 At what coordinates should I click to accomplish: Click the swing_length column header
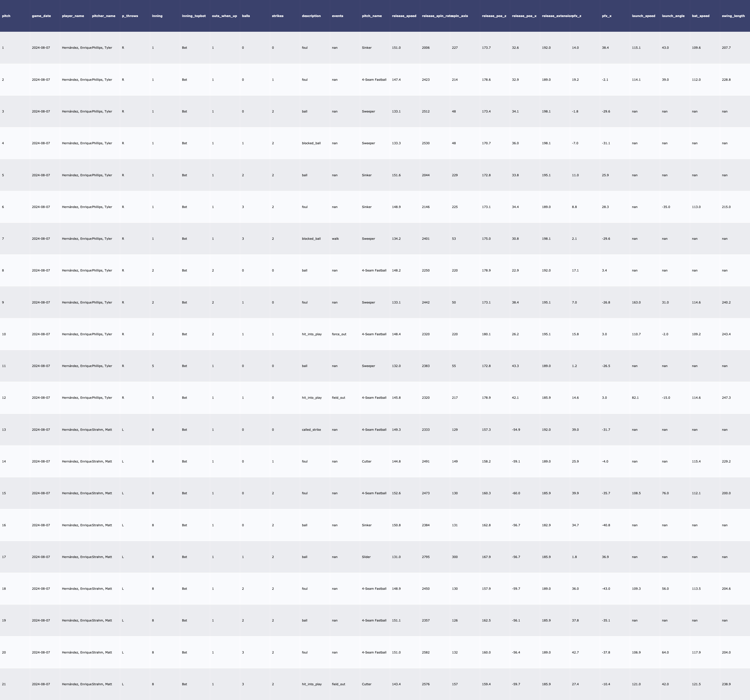click(733, 16)
